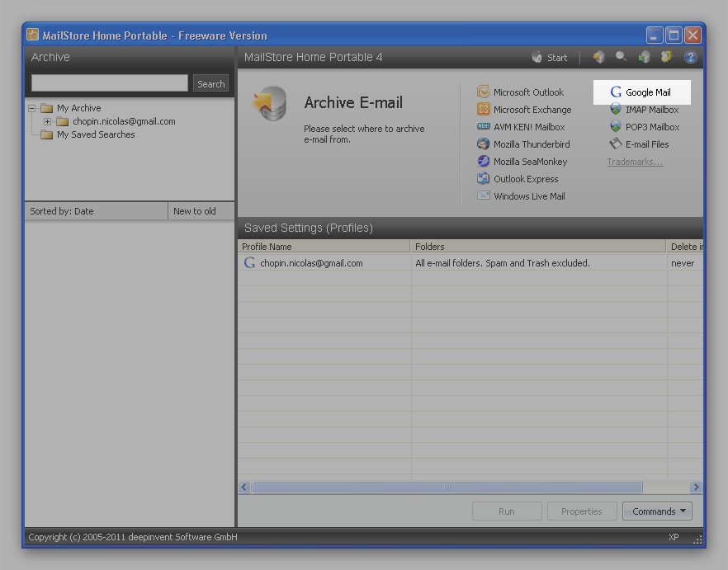This screenshot has width=728, height=570.
Task: Click the horizontal scrollbar thumb in profiles list
Action: 447,487
